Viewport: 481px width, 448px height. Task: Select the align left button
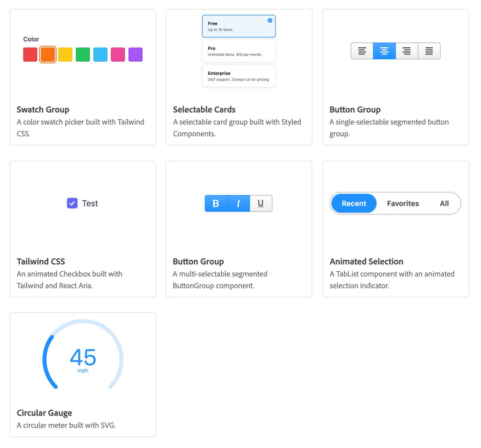pyautogui.click(x=362, y=51)
